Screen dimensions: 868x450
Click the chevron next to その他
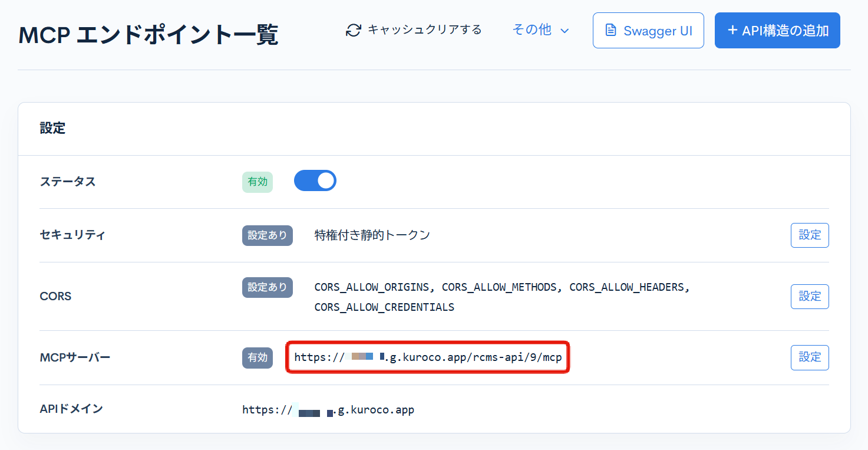[x=563, y=30]
